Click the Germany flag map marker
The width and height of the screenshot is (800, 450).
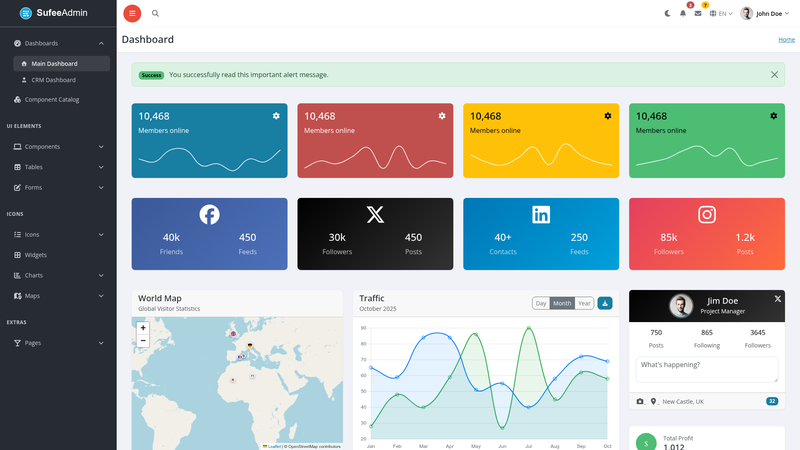tap(249, 345)
